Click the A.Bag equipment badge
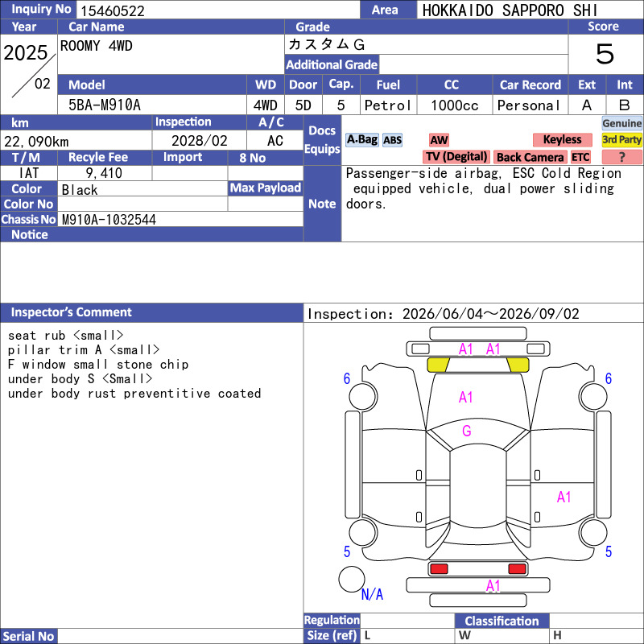 click(361, 139)
